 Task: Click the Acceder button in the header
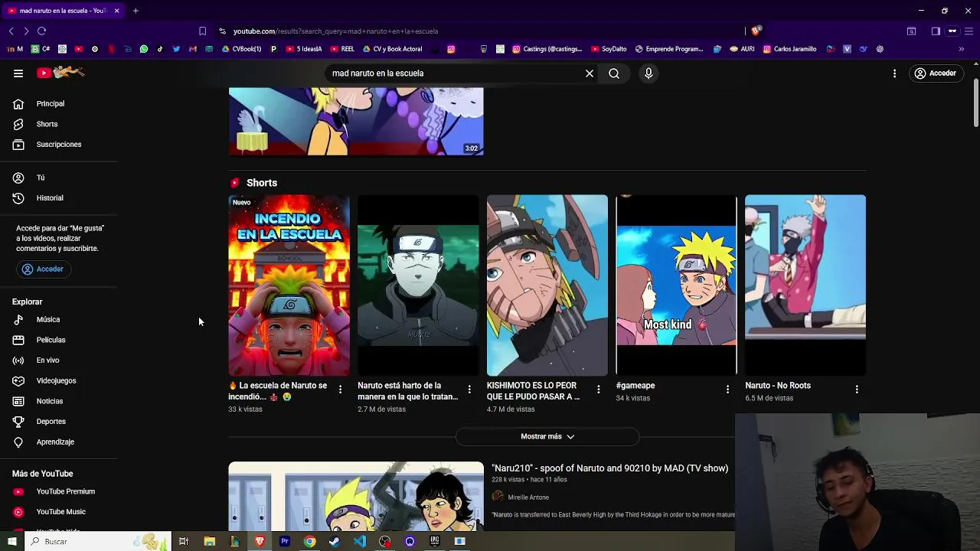point(935,73)
